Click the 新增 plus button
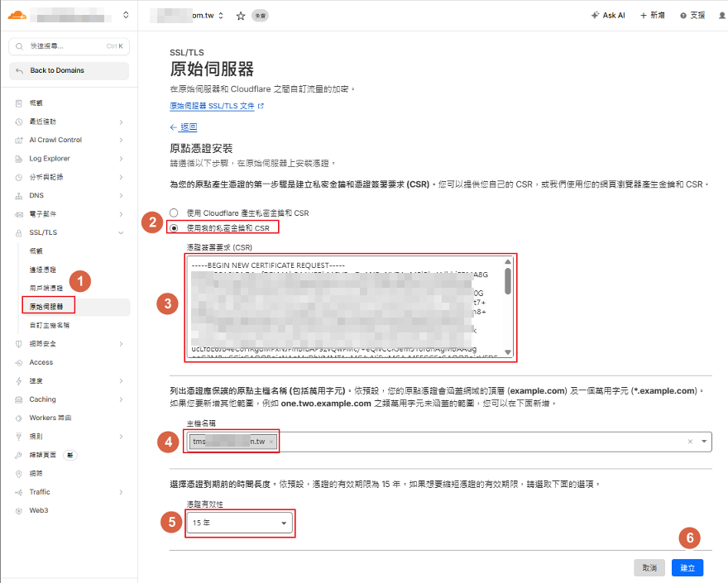The height and width of the screenshot is (583, 728). point(653,16)
